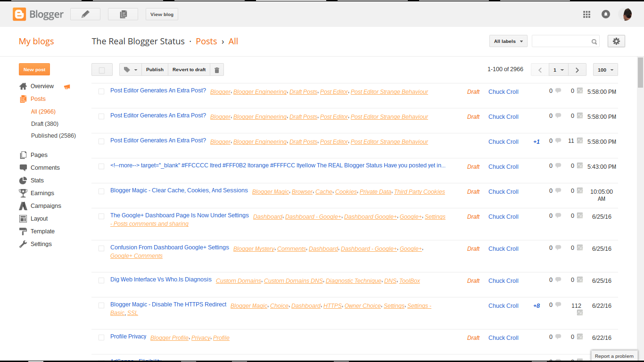Open the notifications bell icon

(x=606, y=14)
